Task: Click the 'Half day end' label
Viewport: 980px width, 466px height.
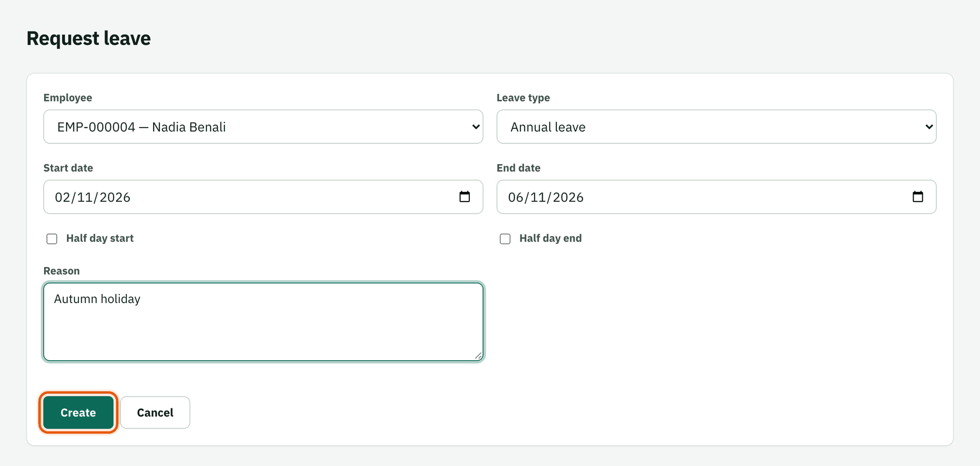Action: 550,238
